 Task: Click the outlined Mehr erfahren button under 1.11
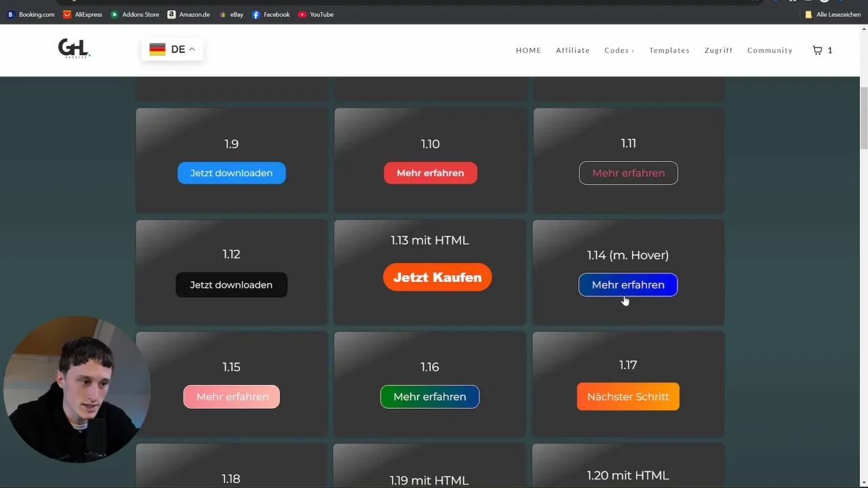click(x=628, y=173)
